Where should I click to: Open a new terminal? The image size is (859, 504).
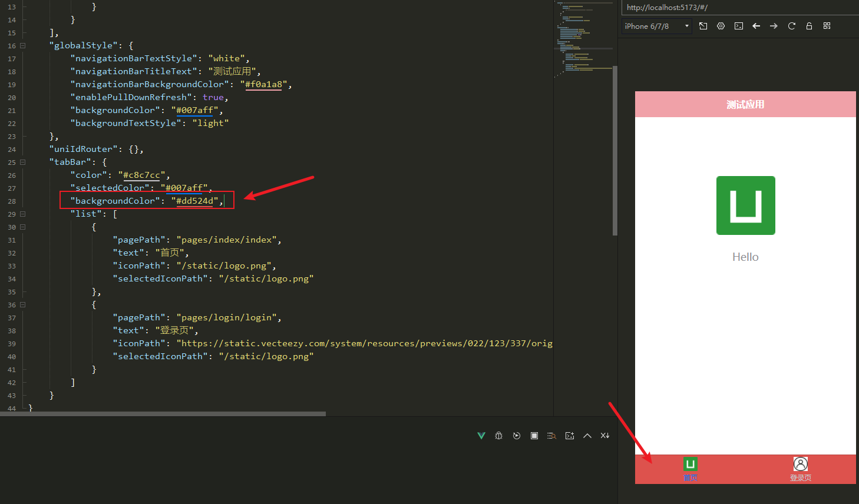point(570,436)
